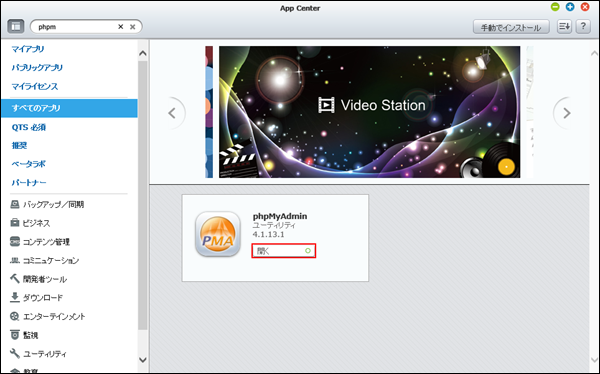Image resolution: width=600 pixels, height=374 pixels.
Task: Select 推奨 category
Action: pos(19,146)
